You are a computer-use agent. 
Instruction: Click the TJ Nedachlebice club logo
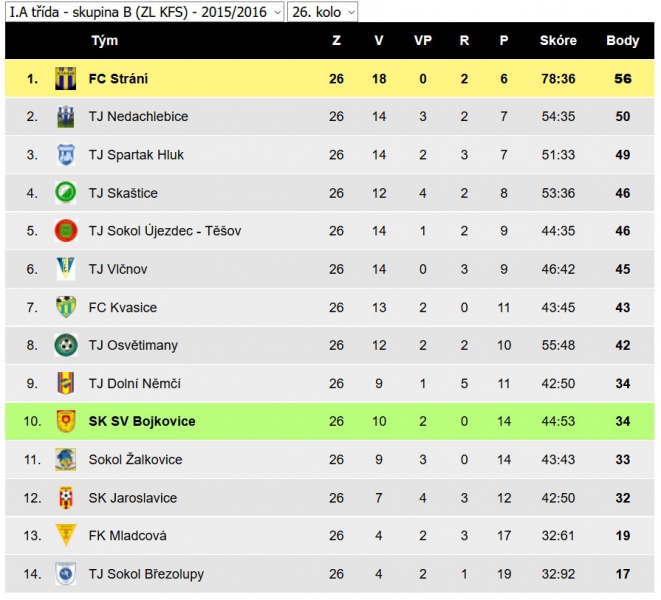pyautogui.click(x=66, y=117)
